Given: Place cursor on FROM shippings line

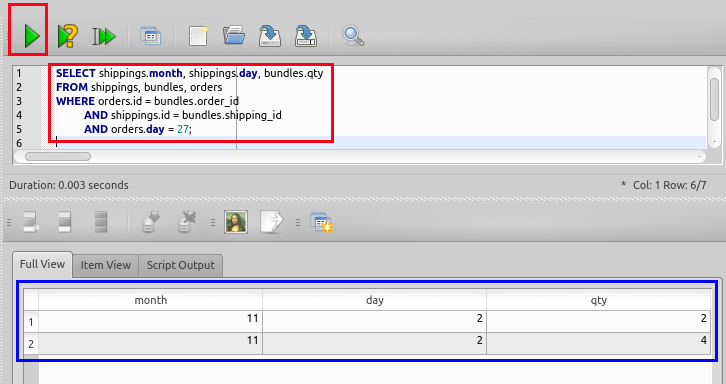Looking at the screenshot, I should click(139, 87).
